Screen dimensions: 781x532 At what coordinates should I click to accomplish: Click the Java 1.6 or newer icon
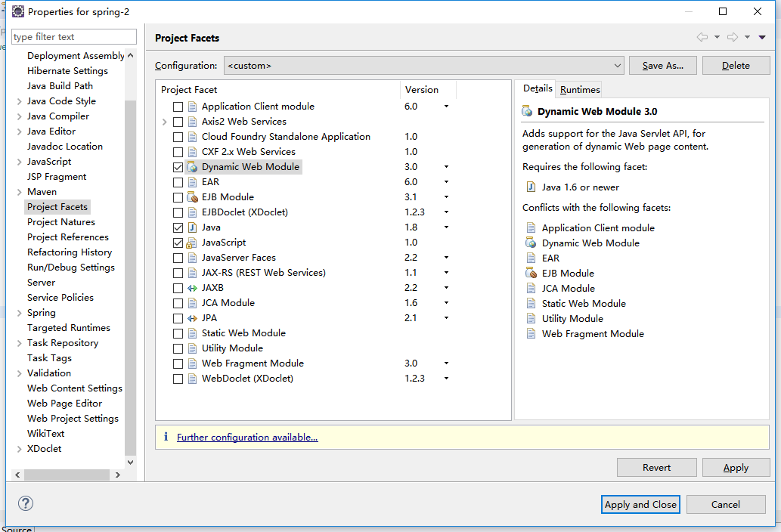[x=531, y=187]
